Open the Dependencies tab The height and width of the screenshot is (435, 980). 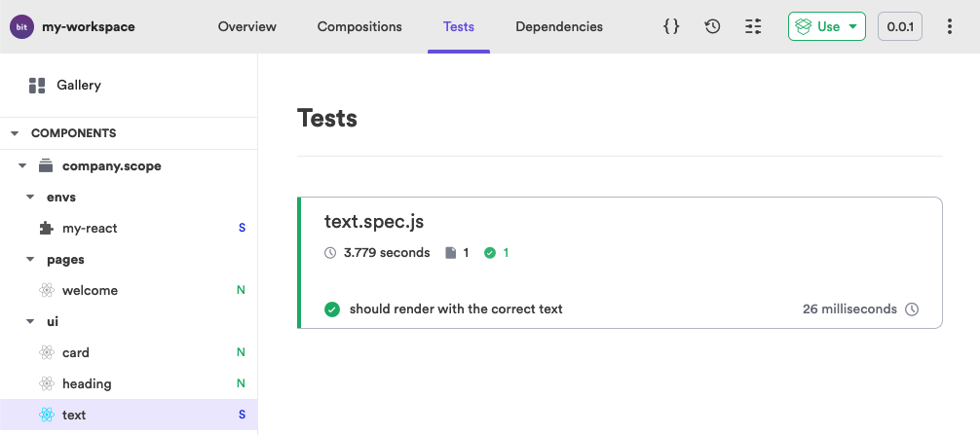[x=559, y=26]
